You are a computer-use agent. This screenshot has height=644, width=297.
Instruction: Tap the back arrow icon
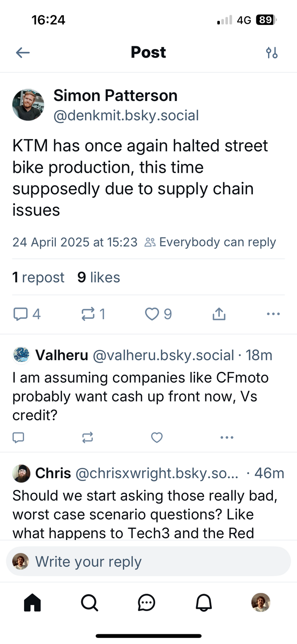23,52
